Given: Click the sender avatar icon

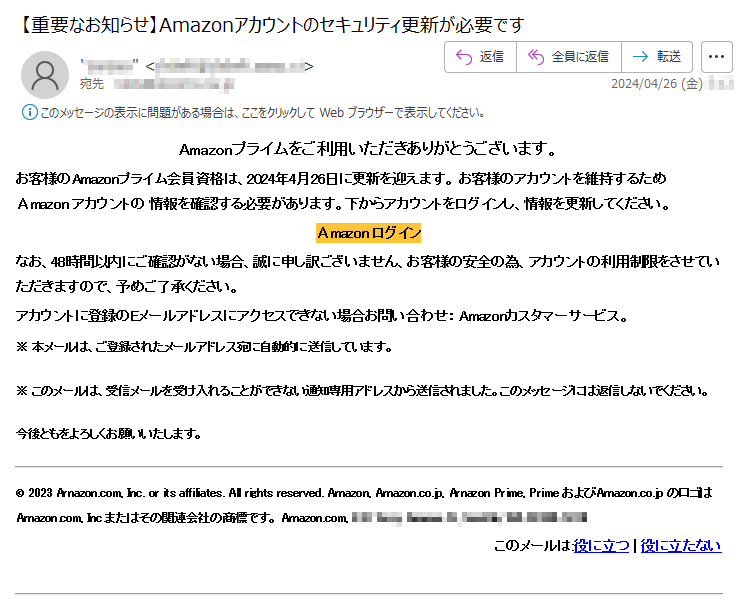Looking at the screenshot, I should [x=45, y=75].
